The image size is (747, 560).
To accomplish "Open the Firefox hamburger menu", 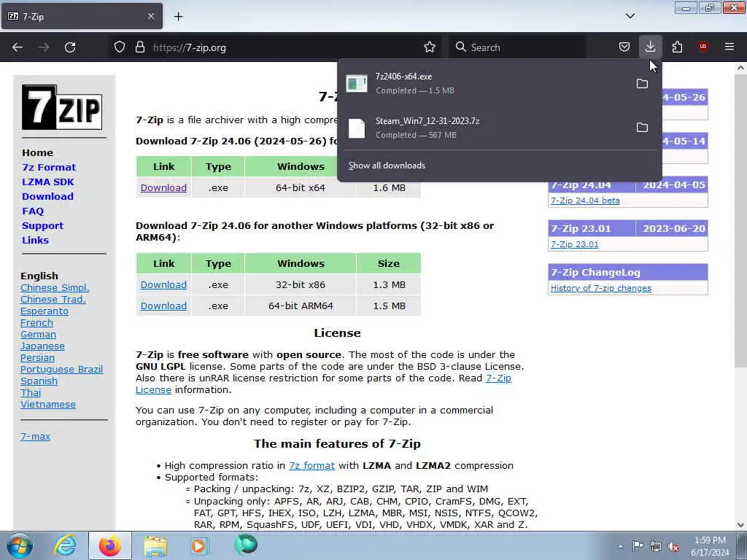I will (x=729, y=47).
